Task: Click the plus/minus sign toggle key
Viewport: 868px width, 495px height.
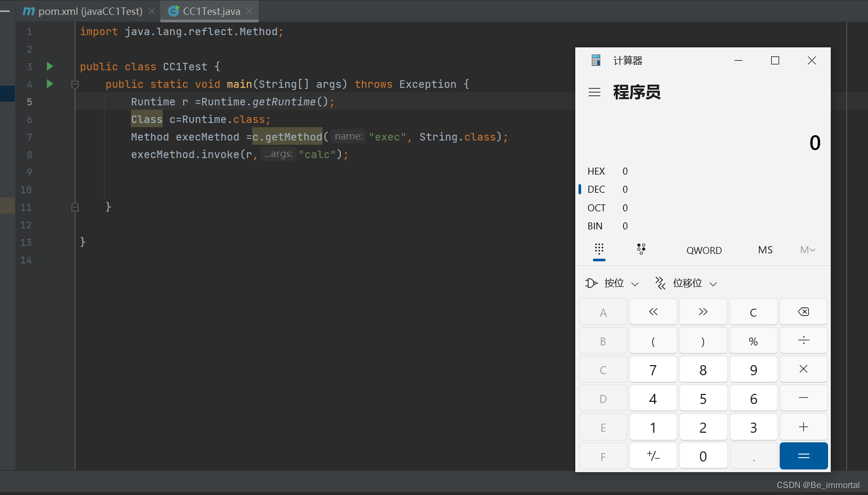Action: pyautogui.click(x=653, y=456)
